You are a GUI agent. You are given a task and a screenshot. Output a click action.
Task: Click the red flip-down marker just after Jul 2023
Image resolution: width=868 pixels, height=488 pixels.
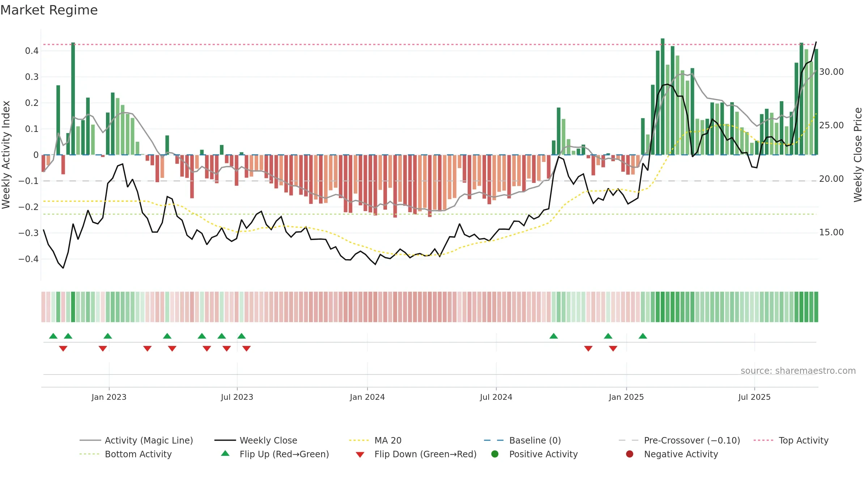pyautogui.click(x=246, y=348)
